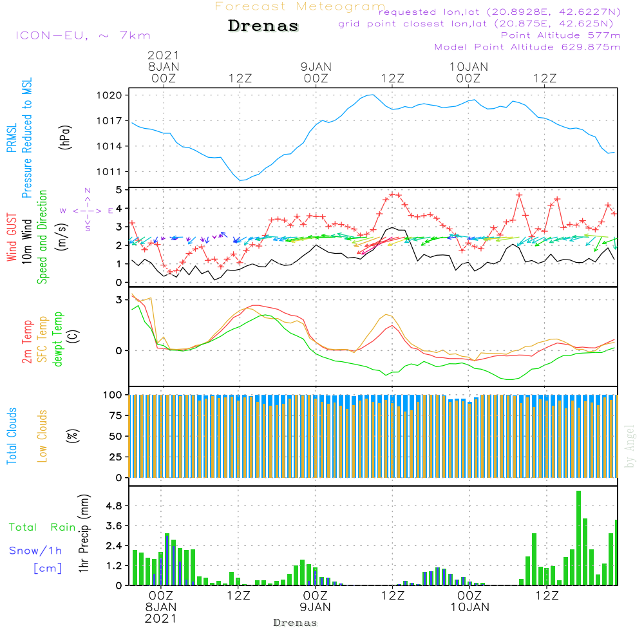Select the 'requested lon,lat (20.8928E, 42.6227N)' line
The image size is (644, 644).
click(500, 12)
